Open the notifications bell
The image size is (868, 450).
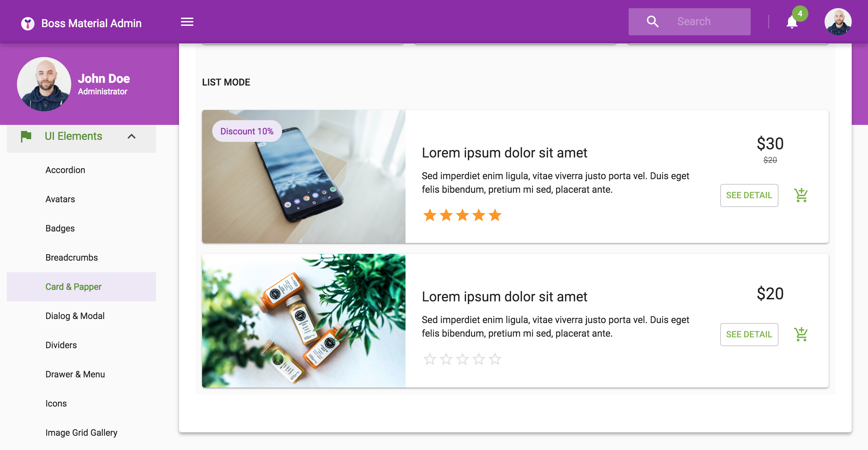coord(792,22)
